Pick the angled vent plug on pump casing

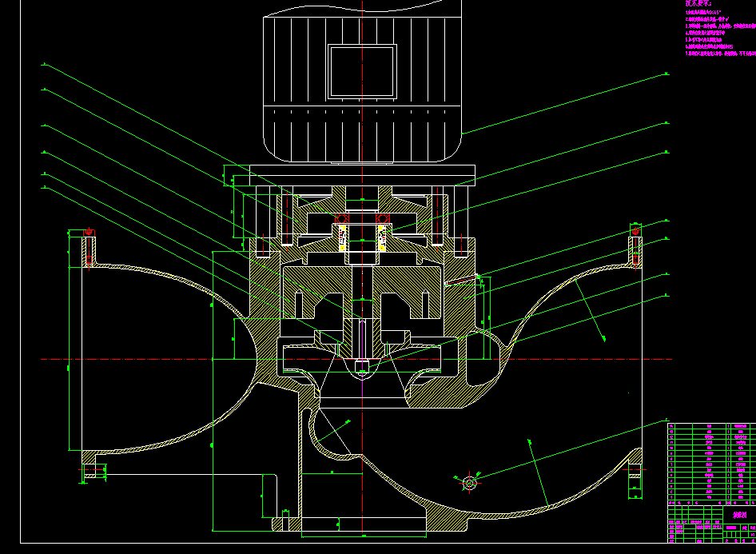462,280
